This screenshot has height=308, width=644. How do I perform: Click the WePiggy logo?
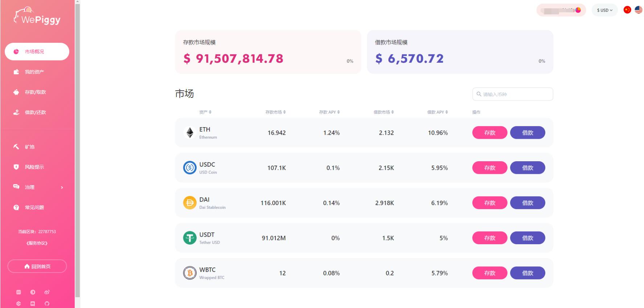click(x=37, y=16)
